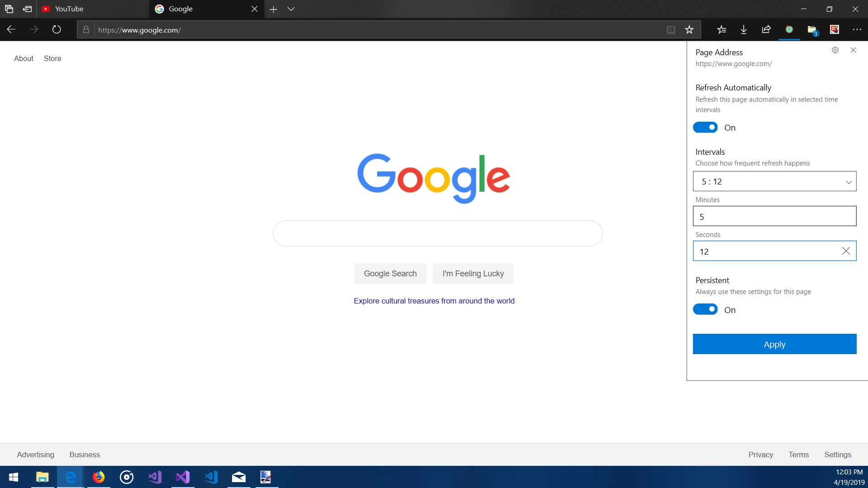Screen dimensions: 868x488
Task: Open the Terms footer link
Action: (799, 455)
